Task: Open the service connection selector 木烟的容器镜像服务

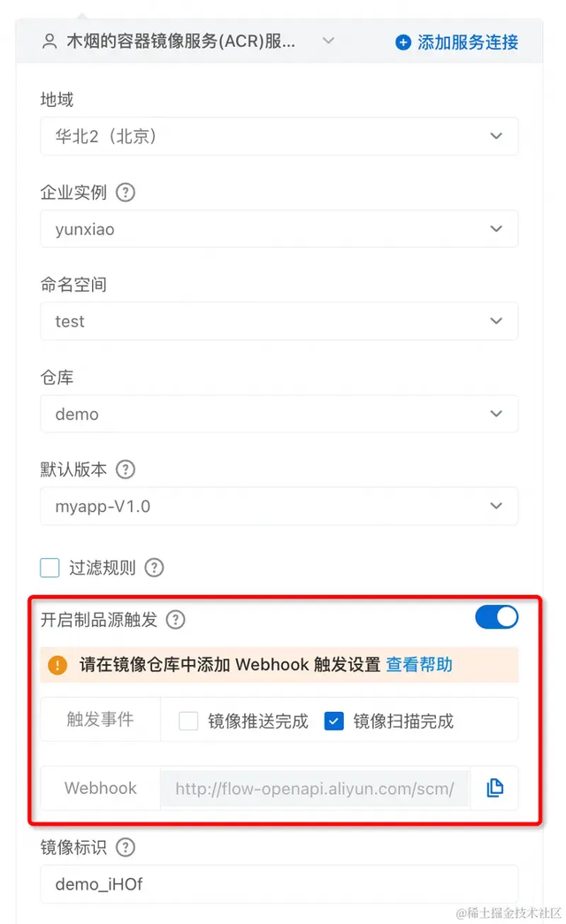Action: (x=188, y=42)
